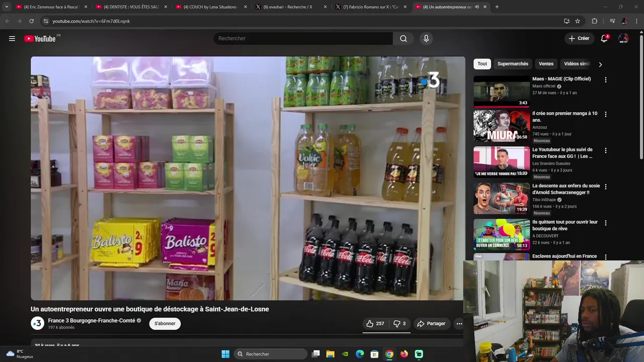Image resolution: width=644 pixels, height=362 pixels.
Task: Open the Maes MAGIE thumbnail
Action: [x=502, y=92]
